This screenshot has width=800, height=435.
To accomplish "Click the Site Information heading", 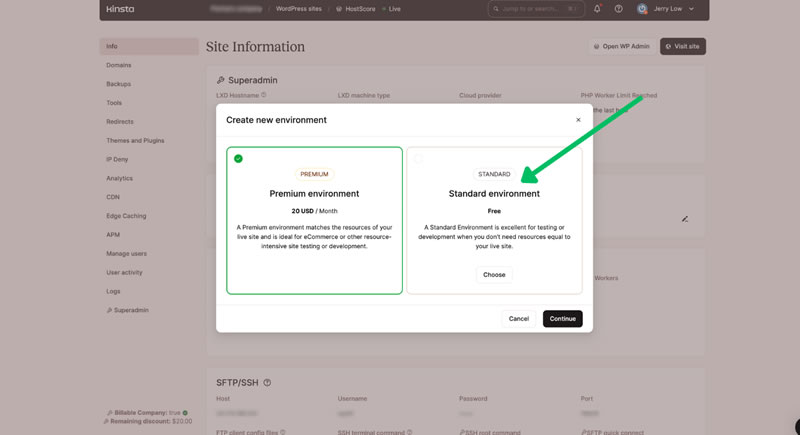I will (255, 46).
